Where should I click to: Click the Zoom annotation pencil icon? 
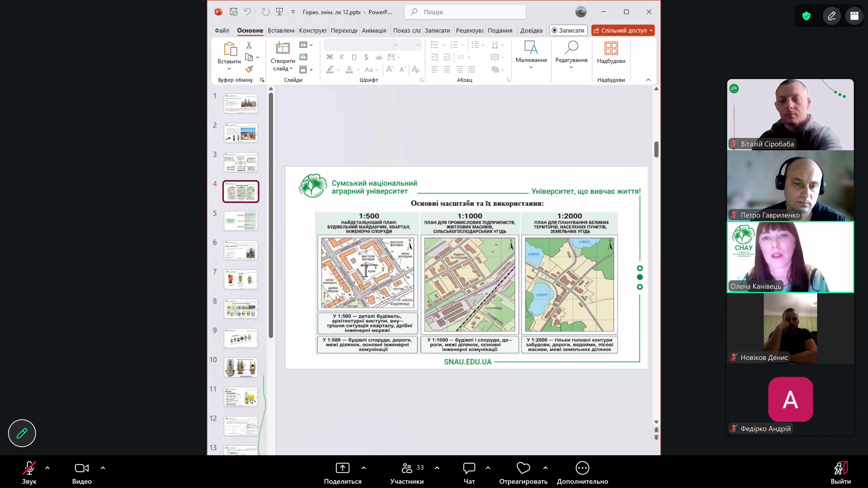click(832, 16)
